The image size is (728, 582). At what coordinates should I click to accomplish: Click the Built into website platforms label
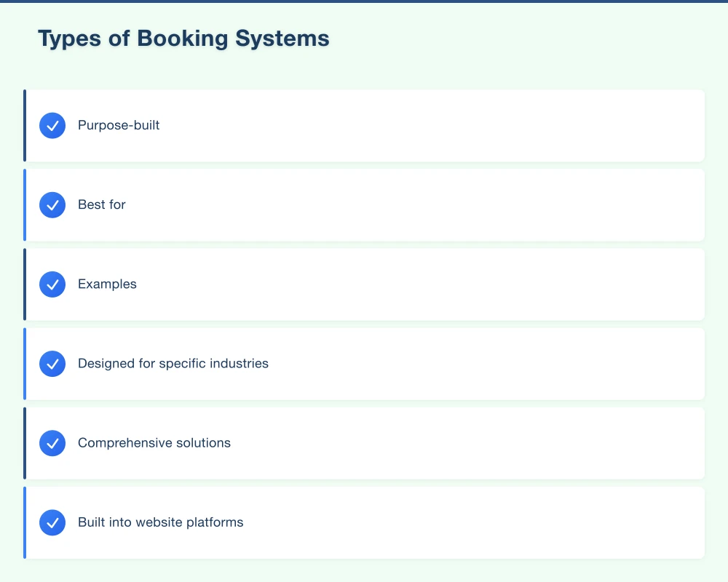pyautogui.click(x=161, y=522)
